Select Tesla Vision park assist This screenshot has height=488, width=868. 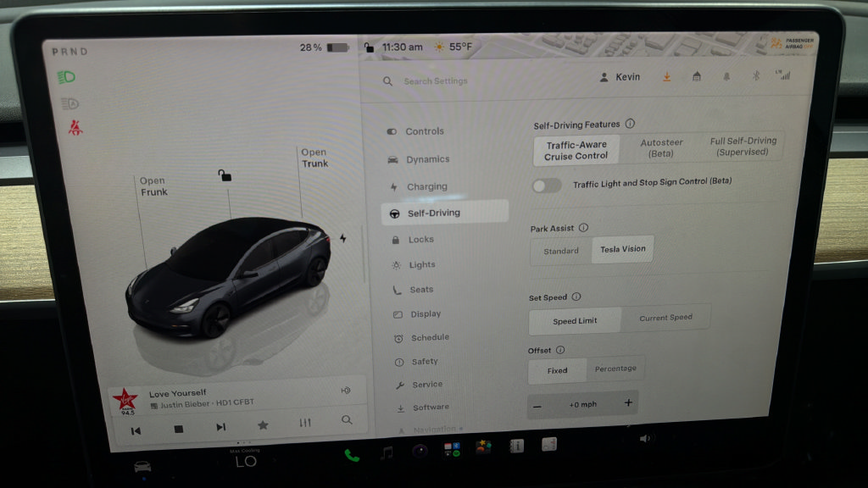(x=623, y=249)
